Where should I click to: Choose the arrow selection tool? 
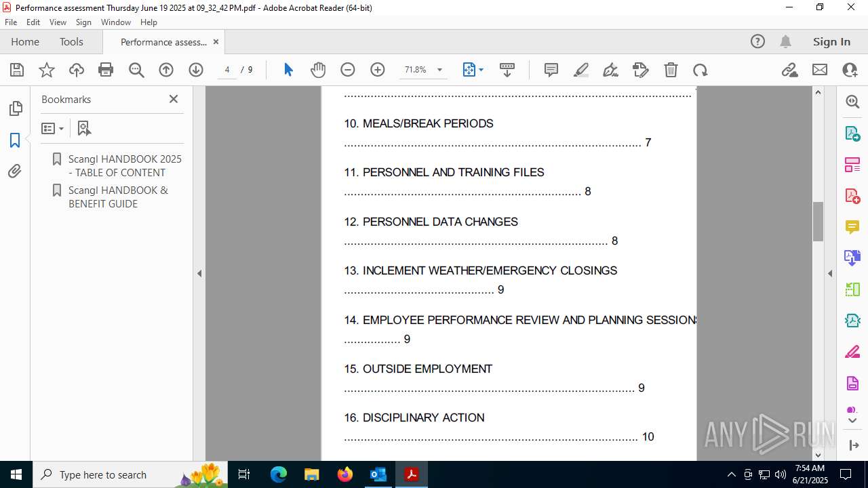tap(288, 70)
